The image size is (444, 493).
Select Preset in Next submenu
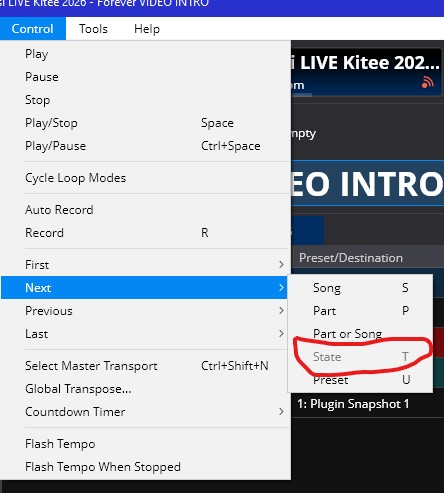tap(361, 380)
